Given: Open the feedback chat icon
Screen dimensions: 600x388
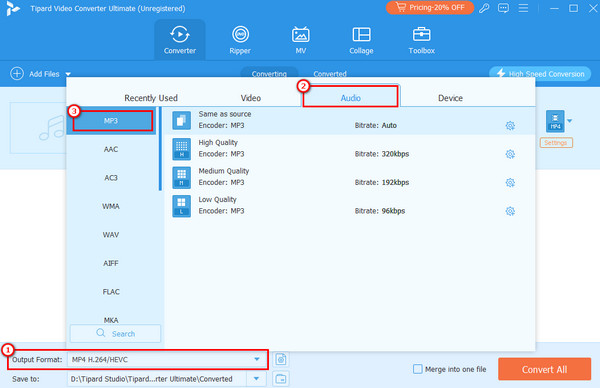Looking at the screenshot, I should 503,8.
